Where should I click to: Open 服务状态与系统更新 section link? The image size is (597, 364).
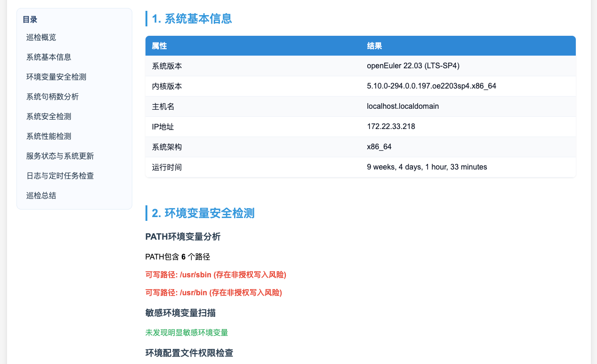click(60, 156)
